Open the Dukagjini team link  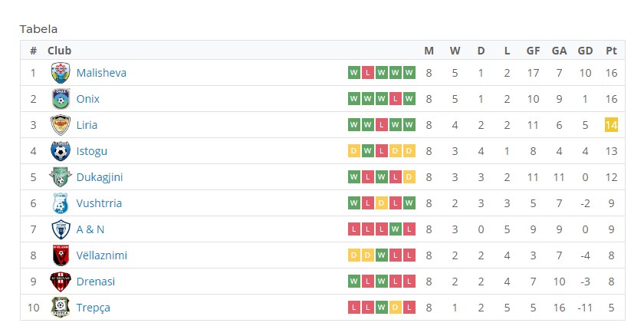(100, 177)
